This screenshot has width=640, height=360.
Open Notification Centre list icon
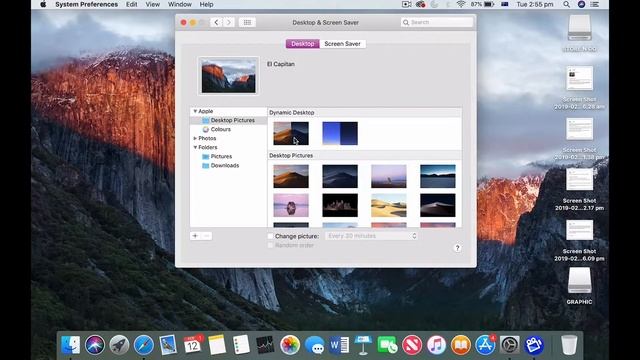tap(594, 4)
